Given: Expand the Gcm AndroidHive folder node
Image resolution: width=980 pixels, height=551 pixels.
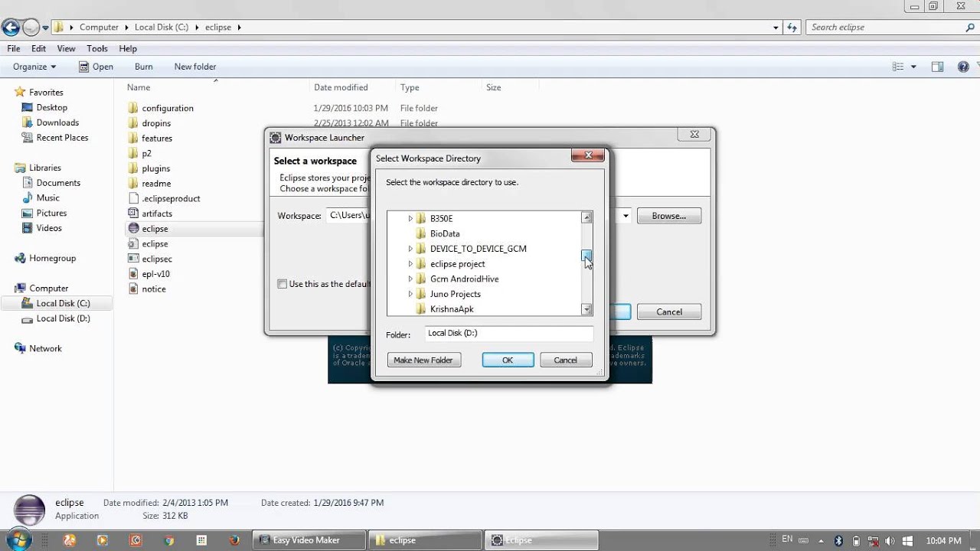Looking at the screenshot, I should click(410, 279).
